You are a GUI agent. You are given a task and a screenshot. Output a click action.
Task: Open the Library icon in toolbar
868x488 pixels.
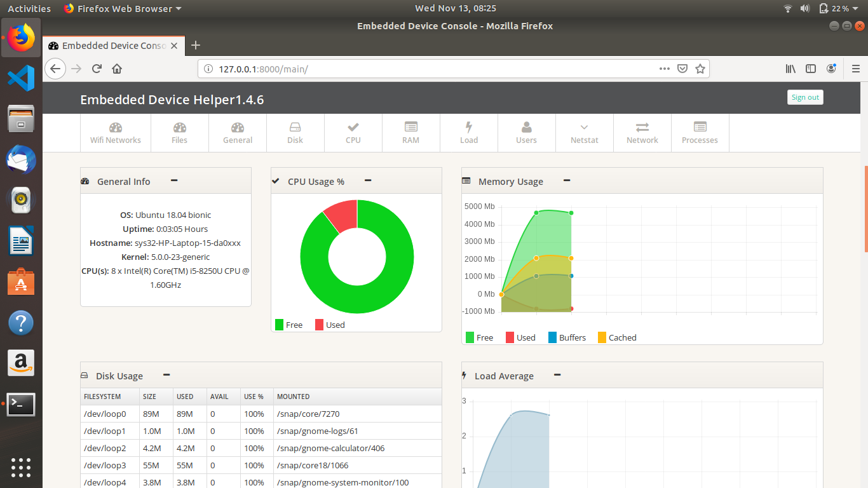pyautogui.click(x=790, y=69)
